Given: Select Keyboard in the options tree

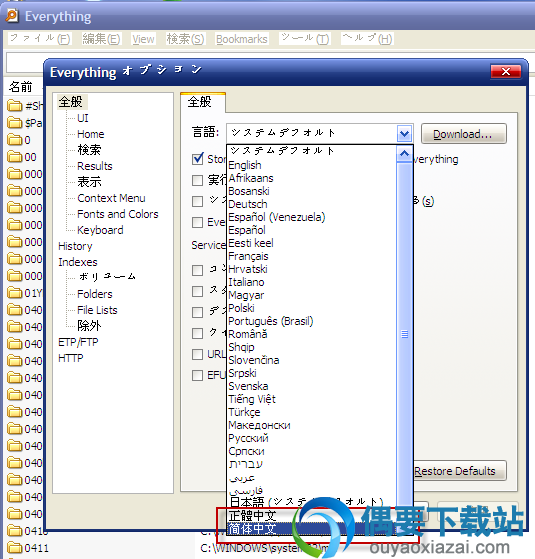Looking at the screenshot, I should [100, 230].
